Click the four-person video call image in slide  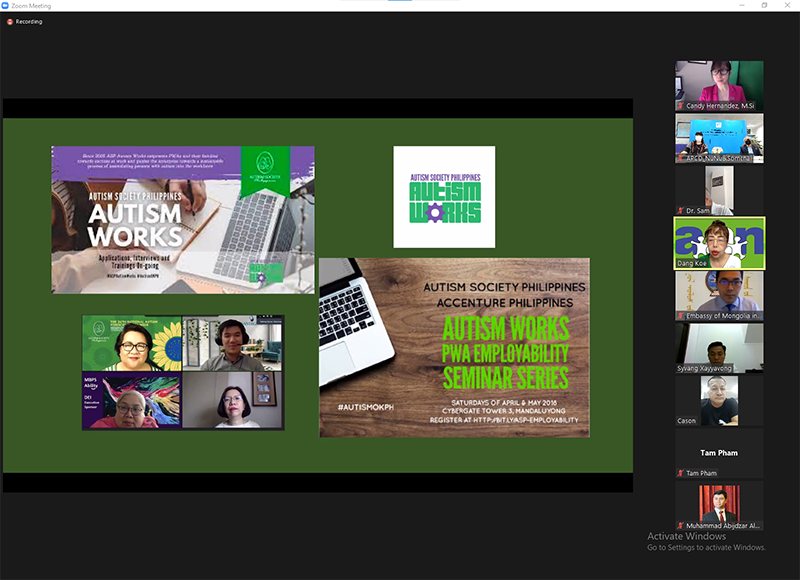point(183,372)
